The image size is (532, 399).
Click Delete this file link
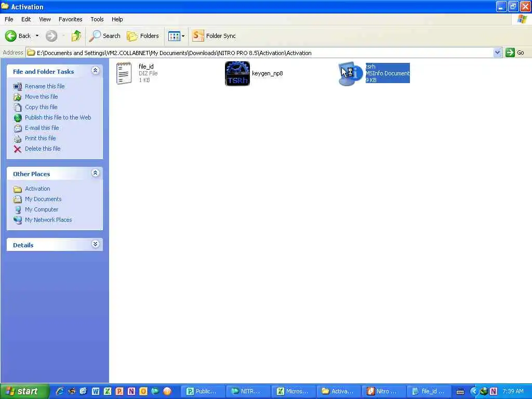pos(43,149)
